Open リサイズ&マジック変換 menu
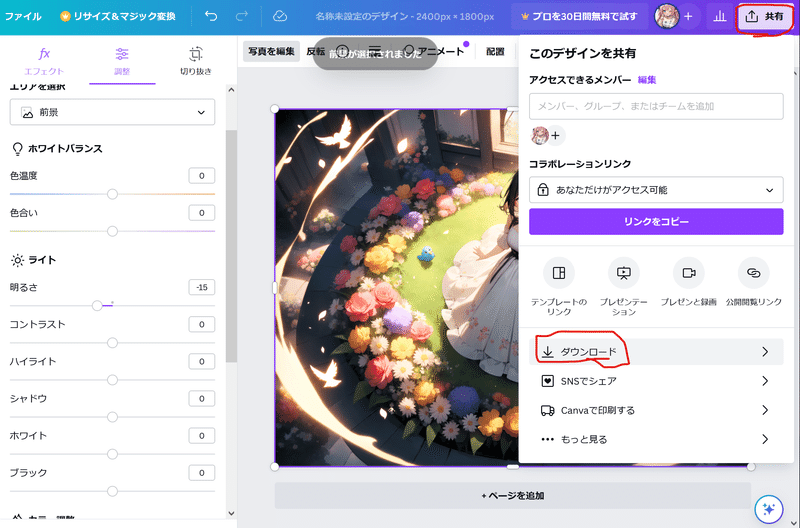 [x=118, y=16]
